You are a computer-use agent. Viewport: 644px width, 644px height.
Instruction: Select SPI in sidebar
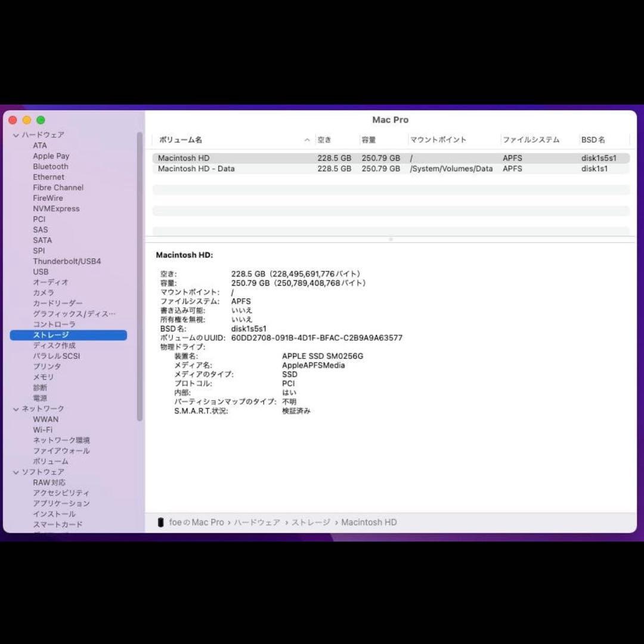(x=39, y=251)
